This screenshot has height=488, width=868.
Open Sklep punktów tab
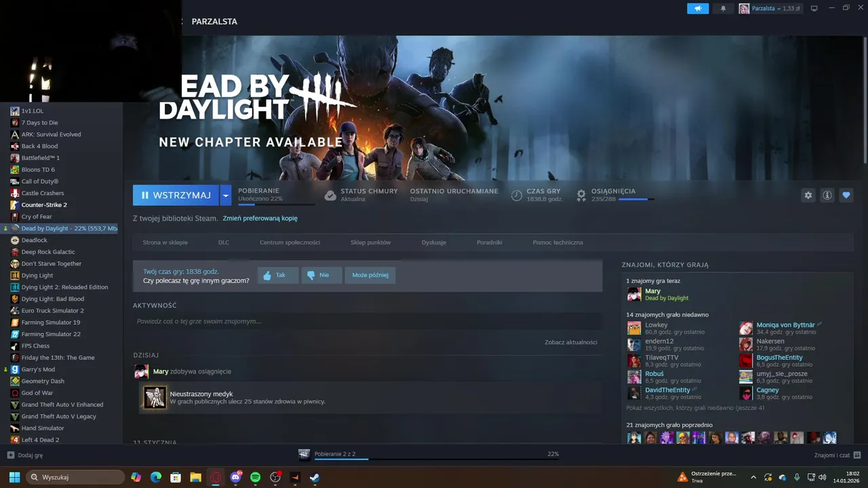click(371, 242)
